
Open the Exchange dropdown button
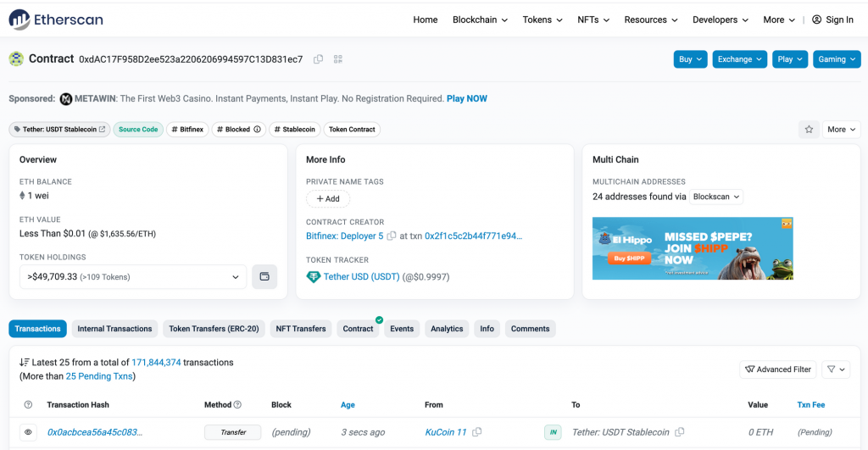(x=739, y=59)
